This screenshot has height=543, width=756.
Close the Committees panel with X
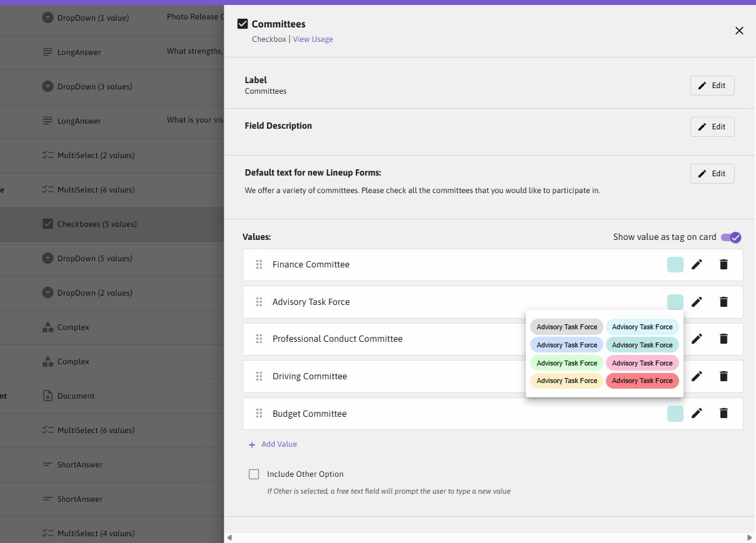click(x=739, y=31)
